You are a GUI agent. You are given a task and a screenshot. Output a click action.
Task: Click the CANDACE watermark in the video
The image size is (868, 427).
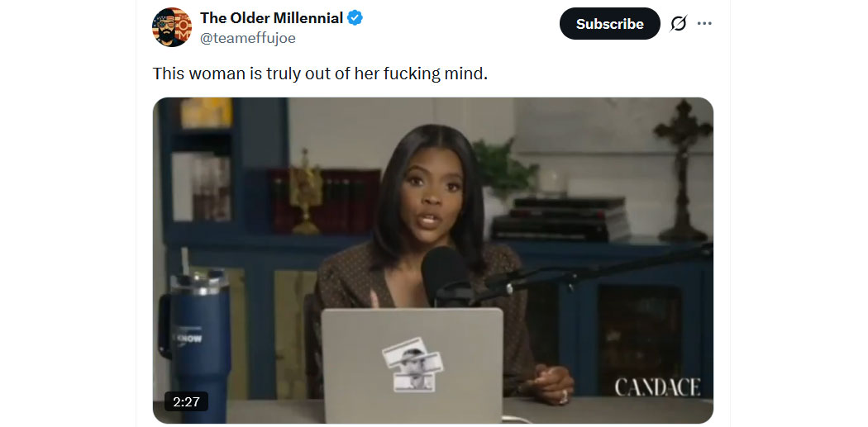pyautogui.click(x=657, y=387)
